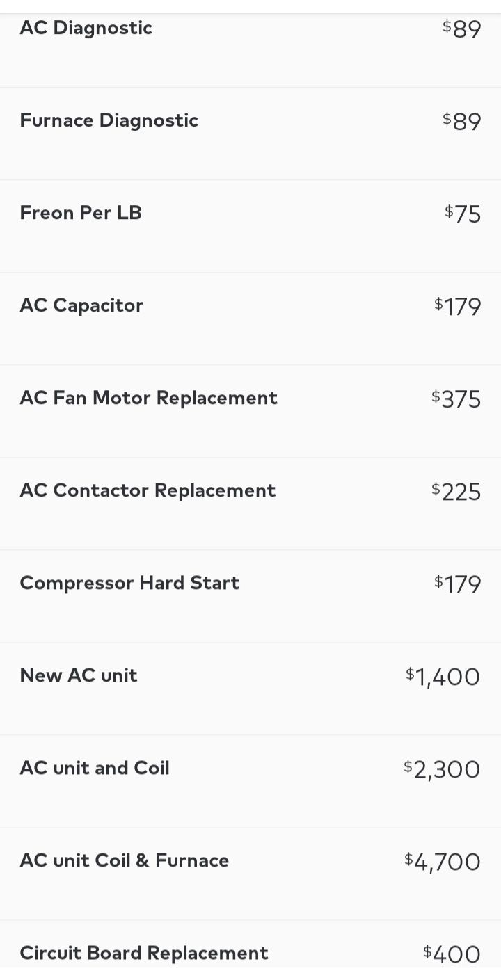The height and width of the screenshot is (980, 501).
Task: Click the $89 Furnace Diagnostic price
Action: coord(462,121)
